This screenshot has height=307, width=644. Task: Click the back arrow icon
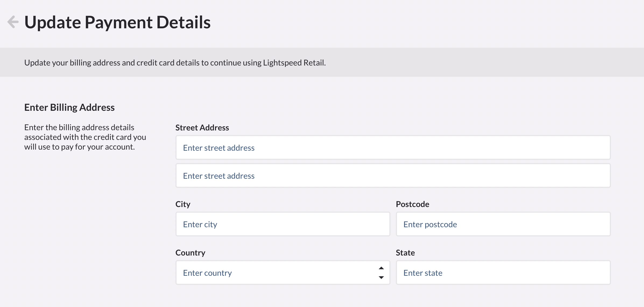click(x=13, y=22)
